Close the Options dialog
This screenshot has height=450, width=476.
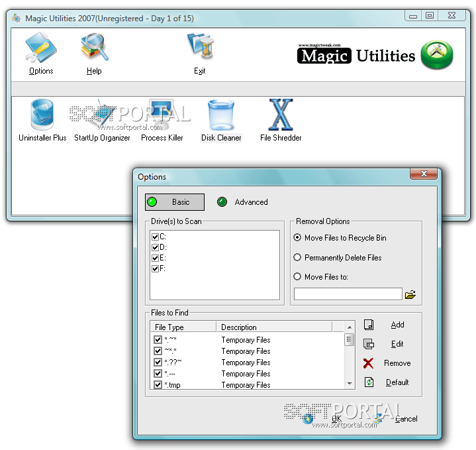[424, 174]
